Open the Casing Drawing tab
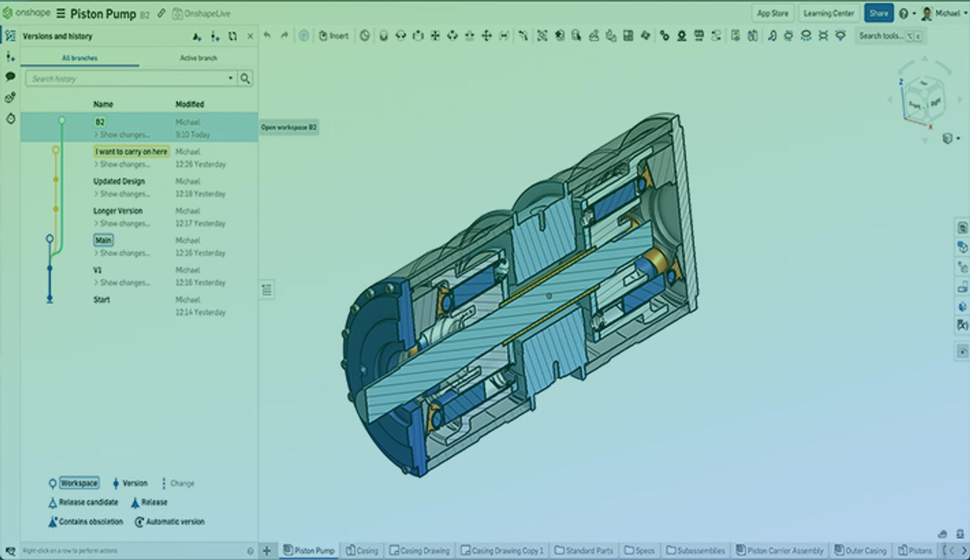This screenshot has height=560, width=970. [420, 550]
